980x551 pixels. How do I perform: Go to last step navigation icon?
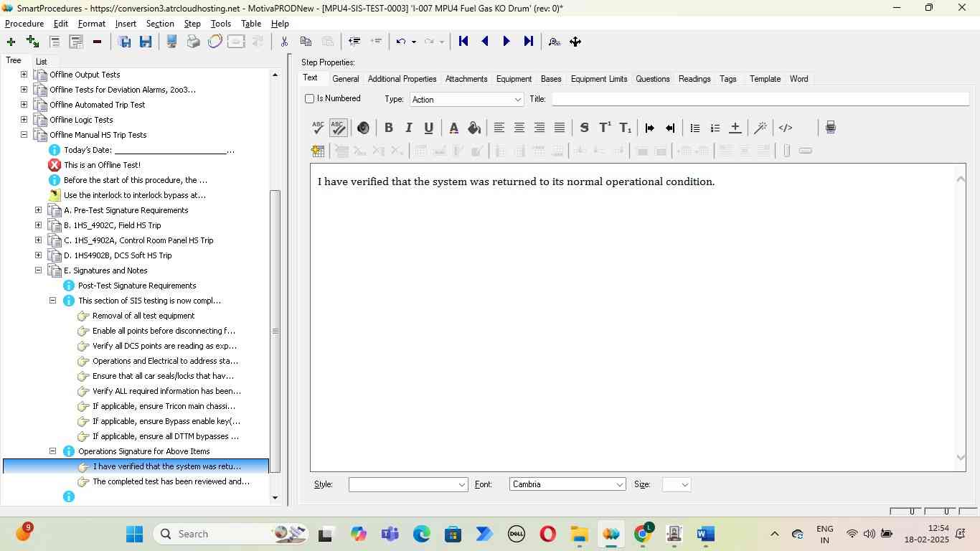point(529,42)
